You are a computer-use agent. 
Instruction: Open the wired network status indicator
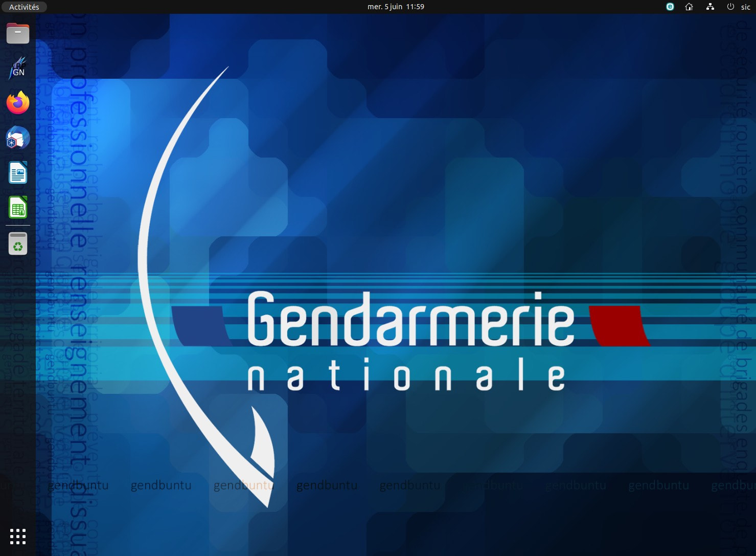click(x=710, y=7)
